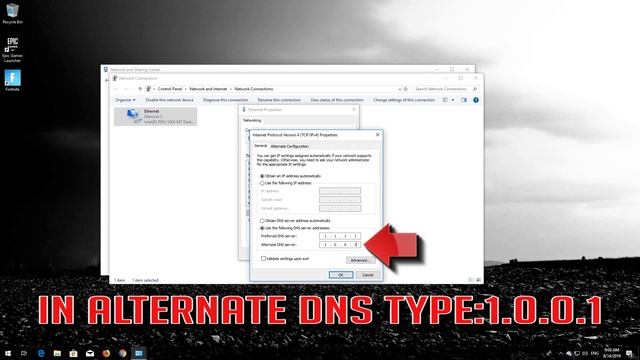Click active Control Panel taskbar icon
Screen dimensions: 640x360
139,353
